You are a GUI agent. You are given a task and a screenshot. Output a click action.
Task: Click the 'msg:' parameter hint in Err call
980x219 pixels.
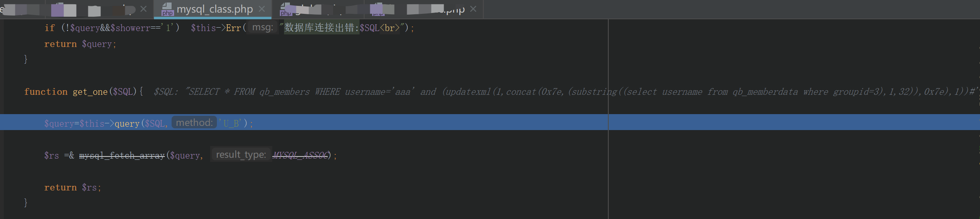click(x=263, y=27)
